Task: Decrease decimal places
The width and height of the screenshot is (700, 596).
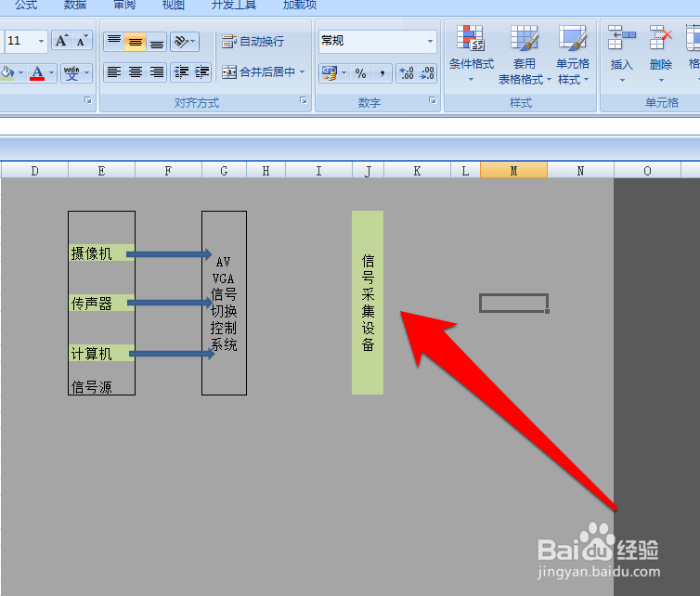Action: (427, 72)
